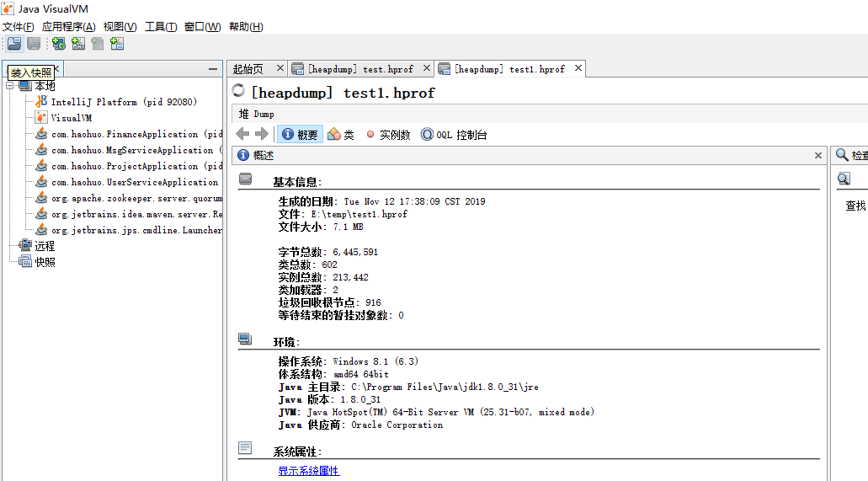Open the 应用程序 menu
Image resolution: width=868 pixels, height=481 pixels.
[x=69, y=27]
